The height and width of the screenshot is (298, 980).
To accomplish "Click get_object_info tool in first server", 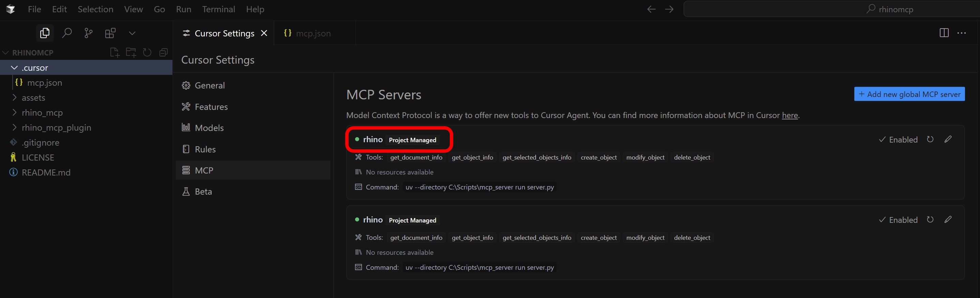I will (x=472, y=157).
